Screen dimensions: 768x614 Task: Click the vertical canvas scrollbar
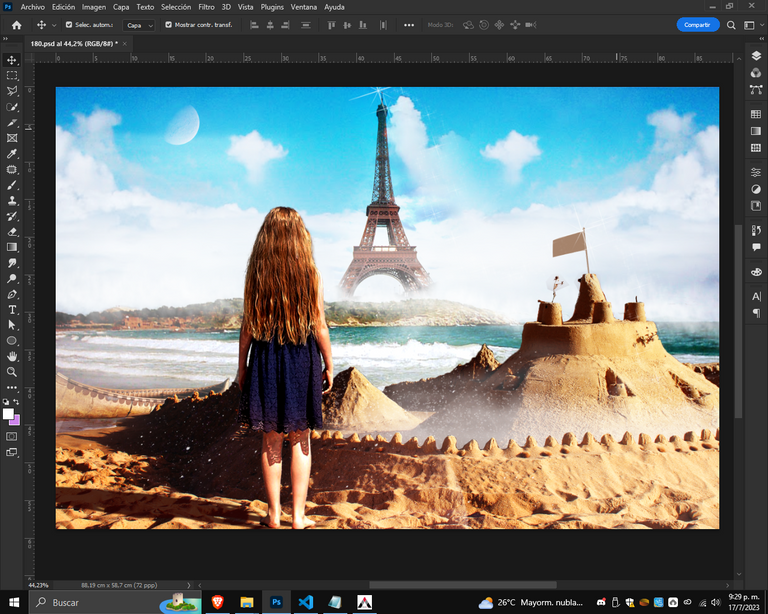738,321
